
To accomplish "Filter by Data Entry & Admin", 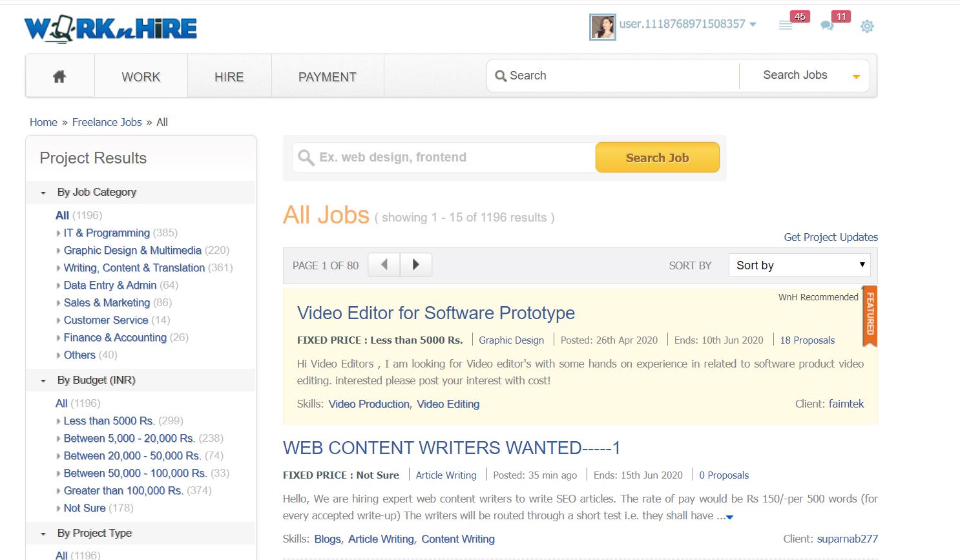I will (110, 285).
